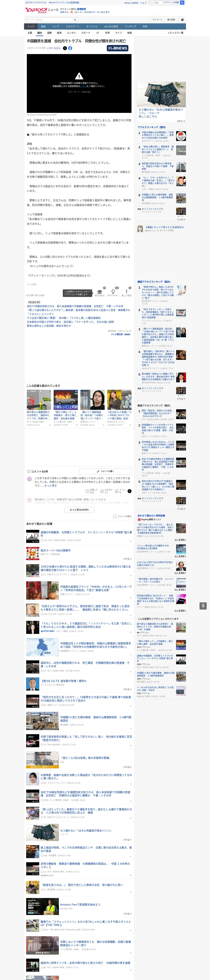This screenshot has width=210, height=980.
Task: Click the search magnifier button beside keyword field
Action: coord(75,20)
